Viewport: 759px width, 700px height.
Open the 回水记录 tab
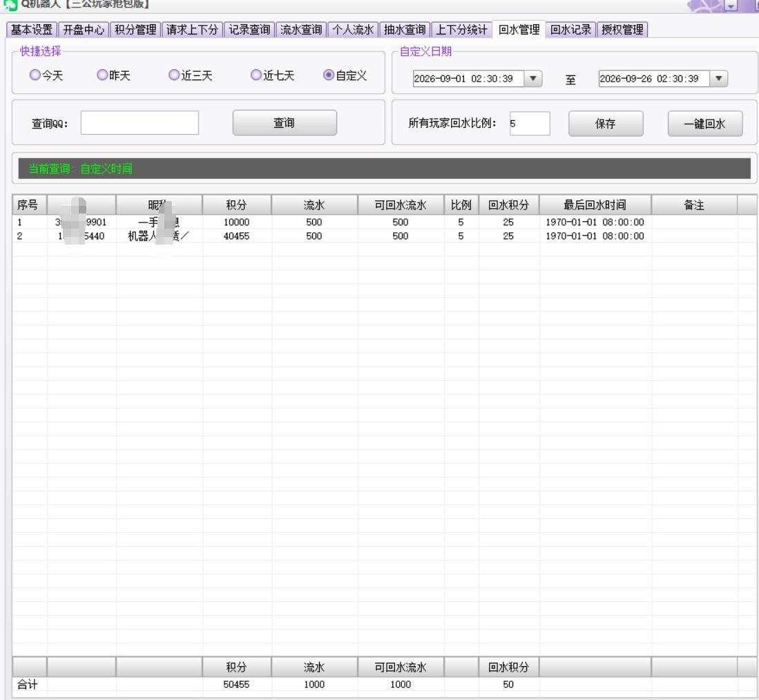click(x=570, y=30)
